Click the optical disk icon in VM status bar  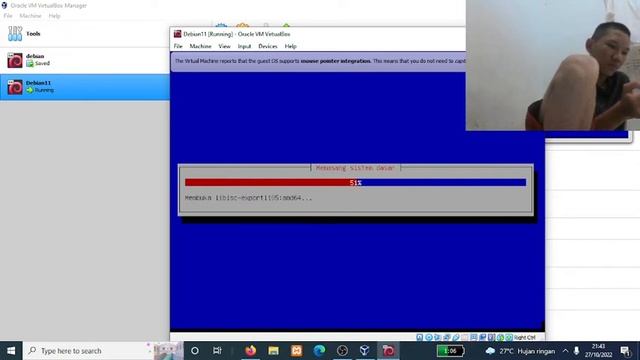pos(429,337)
